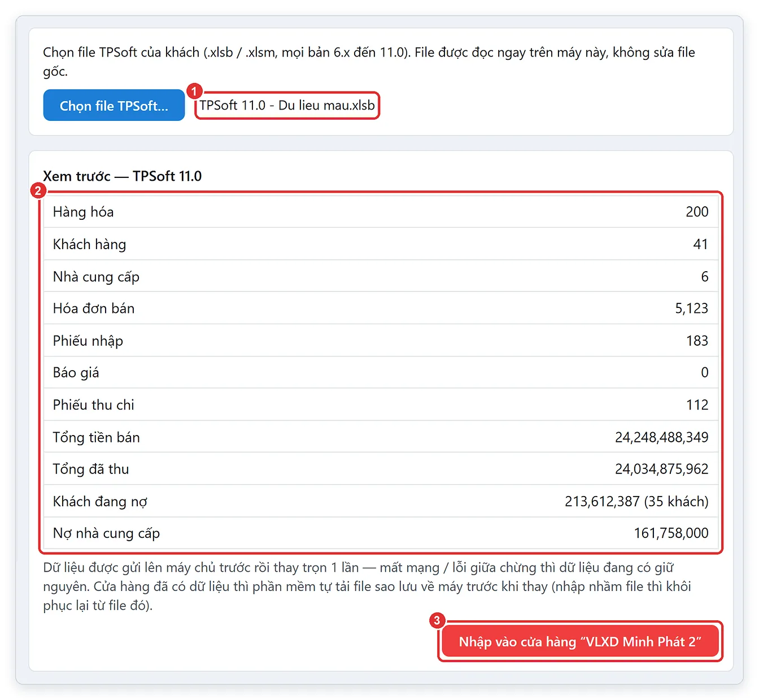
Task: Click the Hàng hóa value '200'
Action: (x=697, y=212)
